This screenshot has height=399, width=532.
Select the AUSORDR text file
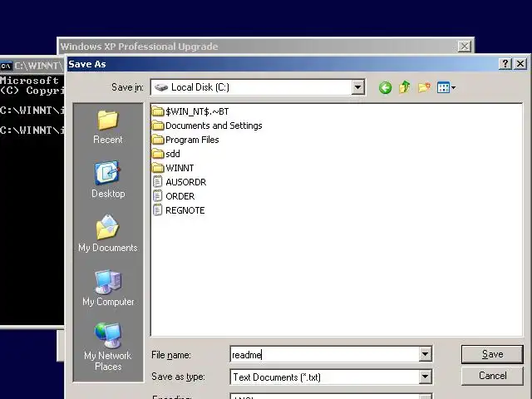tap(180, 182)
